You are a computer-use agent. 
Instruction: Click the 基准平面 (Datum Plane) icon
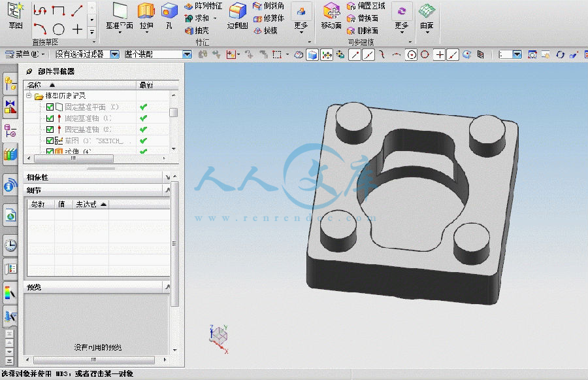coord(120,11)
